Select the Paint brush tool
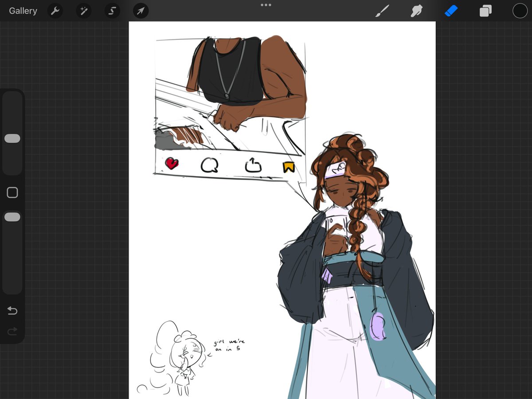The width and height of the screenshot is (532, 399). 382,11
